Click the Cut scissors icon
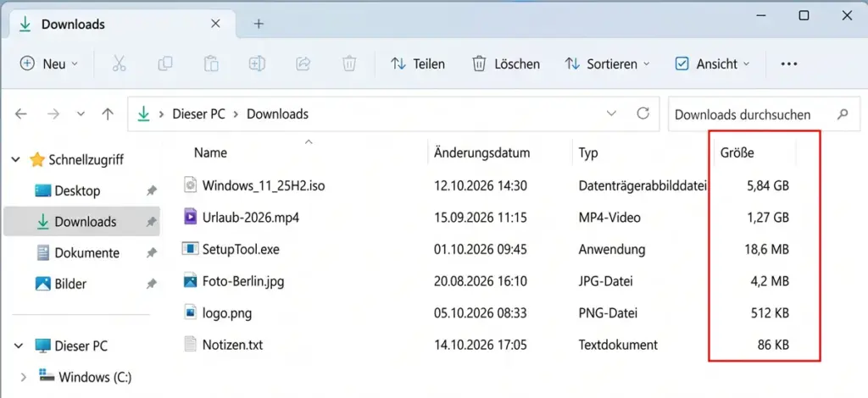This screenshot has height=398, width=868. pyautogui.click(x=119, y=64)
